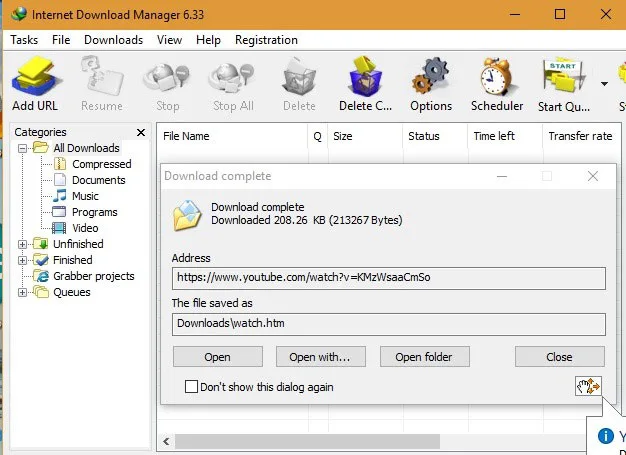Sort by Status column header

[435, 136]
